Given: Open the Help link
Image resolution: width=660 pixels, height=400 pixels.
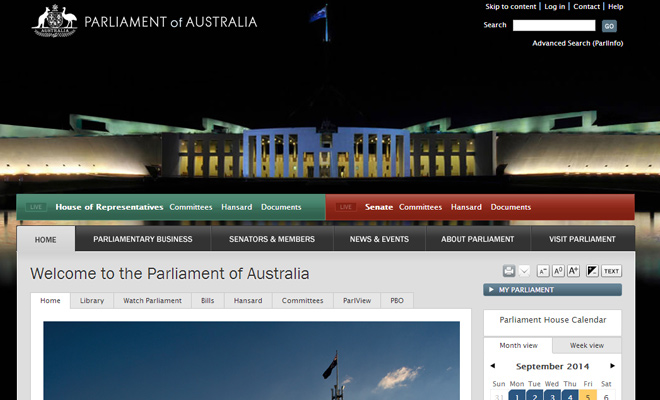Looking at the screenshot, I should (x=615, y=7).
